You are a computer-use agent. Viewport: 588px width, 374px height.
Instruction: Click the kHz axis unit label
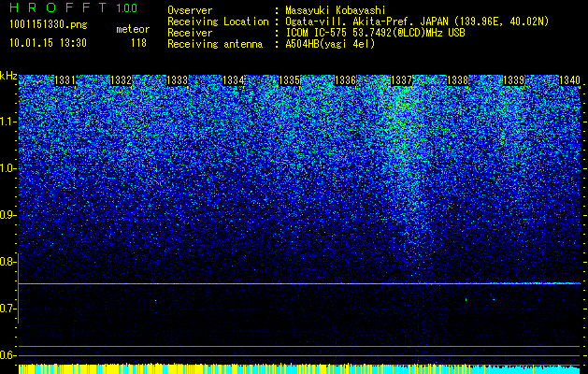[8, 76]
